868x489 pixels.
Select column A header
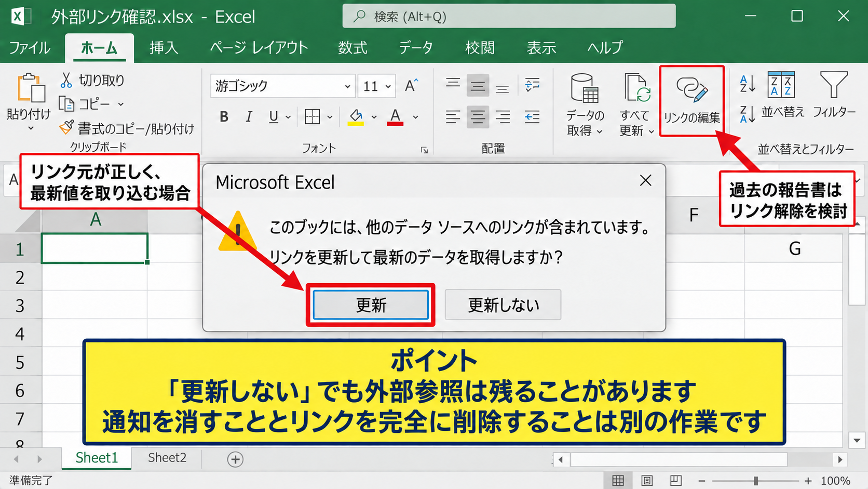[95, 219]
